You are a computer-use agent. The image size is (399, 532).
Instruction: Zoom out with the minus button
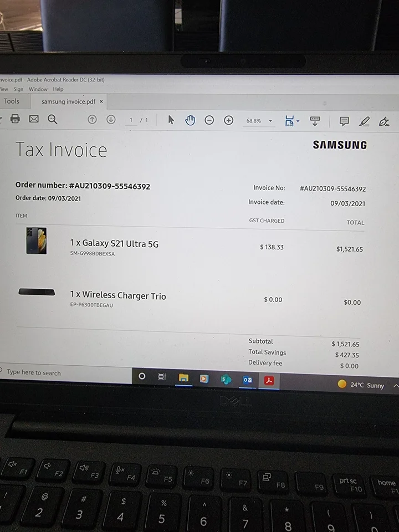[209, 120]
